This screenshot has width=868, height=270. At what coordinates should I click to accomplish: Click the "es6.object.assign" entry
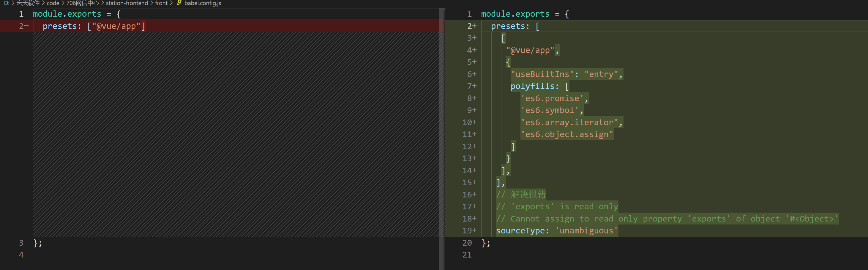pyautogui.click(x=566, y=134)
